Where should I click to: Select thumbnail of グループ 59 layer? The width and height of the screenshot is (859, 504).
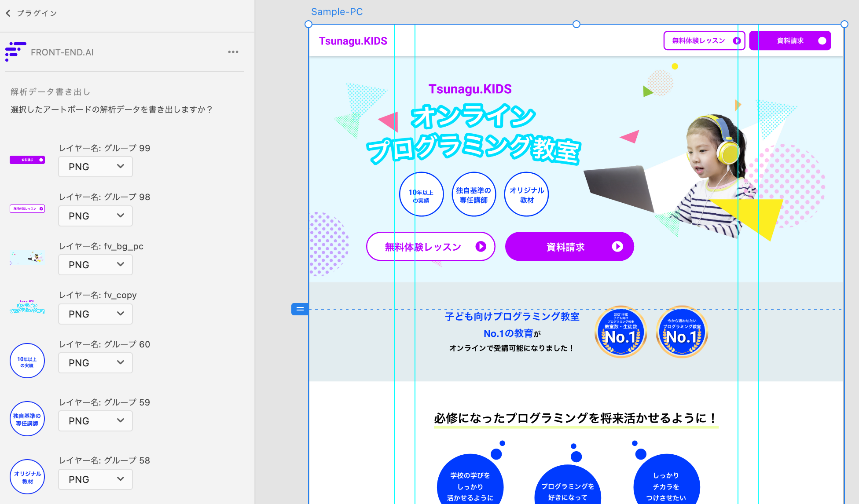tap(27, 419)
